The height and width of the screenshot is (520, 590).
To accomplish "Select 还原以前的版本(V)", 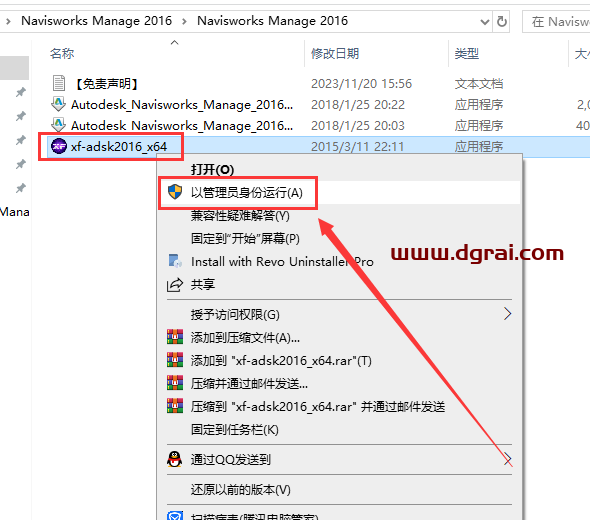I will pos(240,490).
